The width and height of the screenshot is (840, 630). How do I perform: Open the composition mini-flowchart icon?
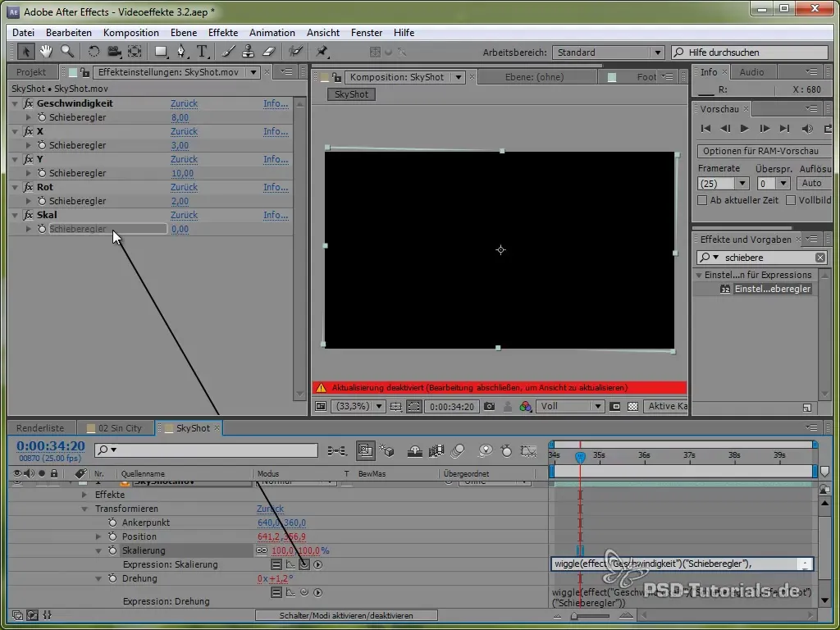click(336, 451)
